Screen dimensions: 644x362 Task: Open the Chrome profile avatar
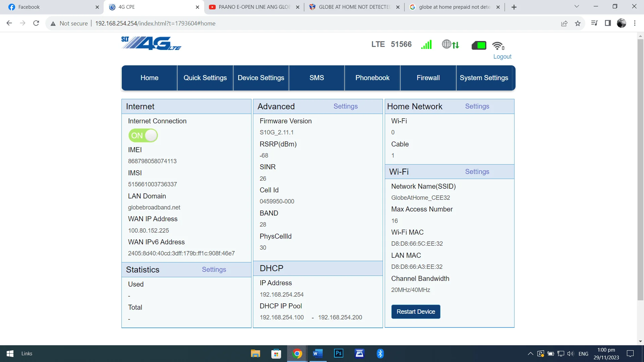tap(622, 23)
